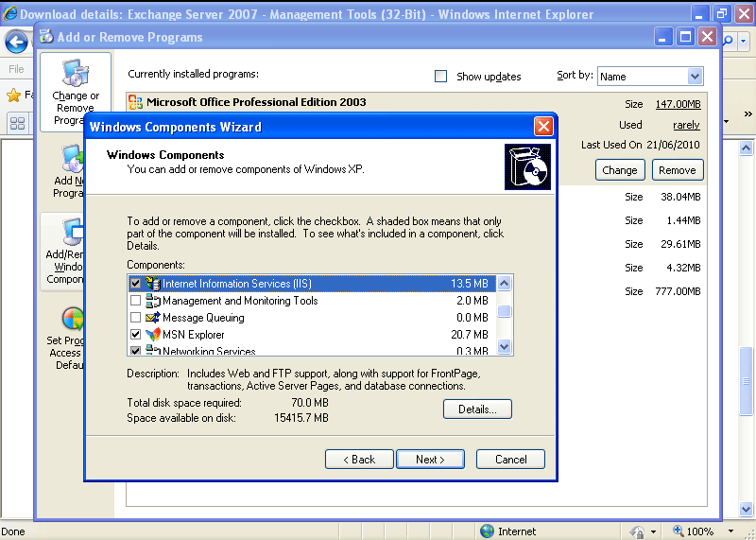Select Microsoft Office Professional Edition 2003 entry
The width and height of the screenshot is (756, 540).
(256, 102)
